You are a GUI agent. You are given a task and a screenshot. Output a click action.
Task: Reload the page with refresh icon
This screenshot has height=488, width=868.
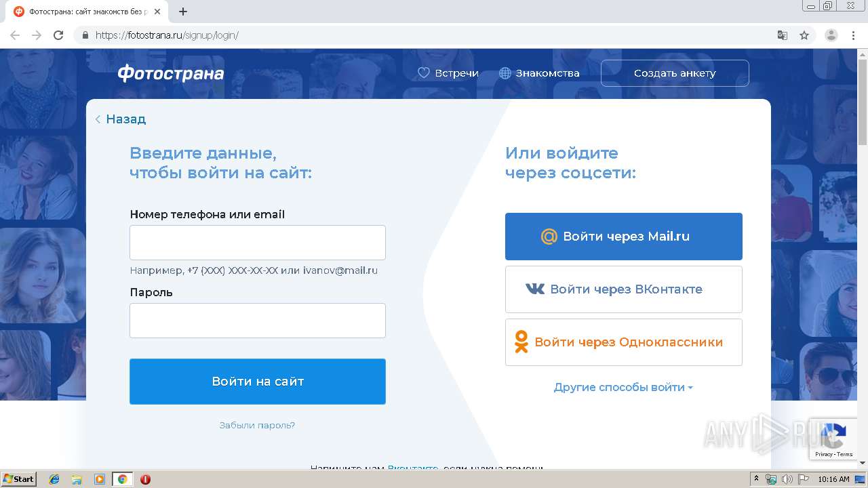[x=58, y=35]
